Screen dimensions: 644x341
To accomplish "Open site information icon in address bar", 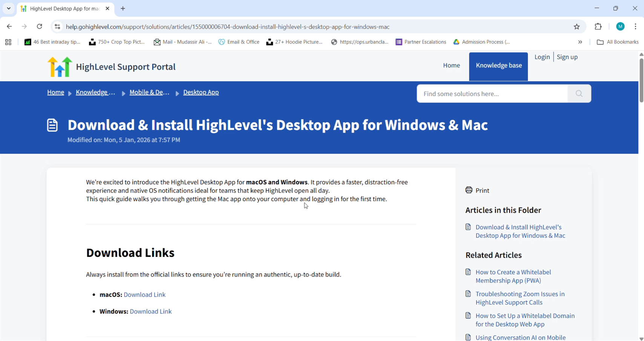I will (x=57, y=26).
